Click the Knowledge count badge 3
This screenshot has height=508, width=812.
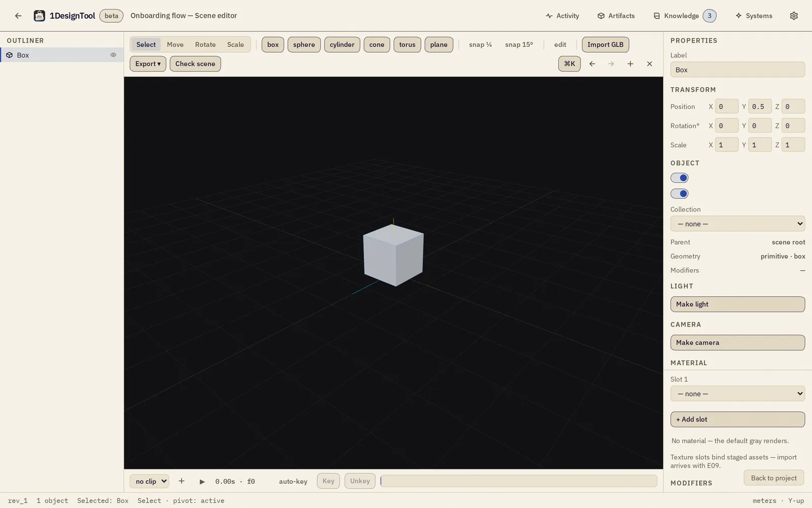(x=709, y=16)
